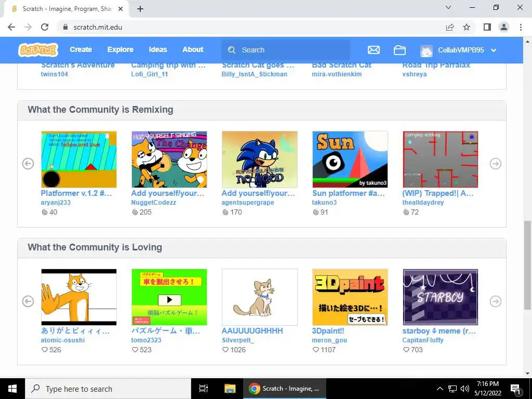Focus the Scratch search field
This screenshot has height=399, width=532.
286,50
